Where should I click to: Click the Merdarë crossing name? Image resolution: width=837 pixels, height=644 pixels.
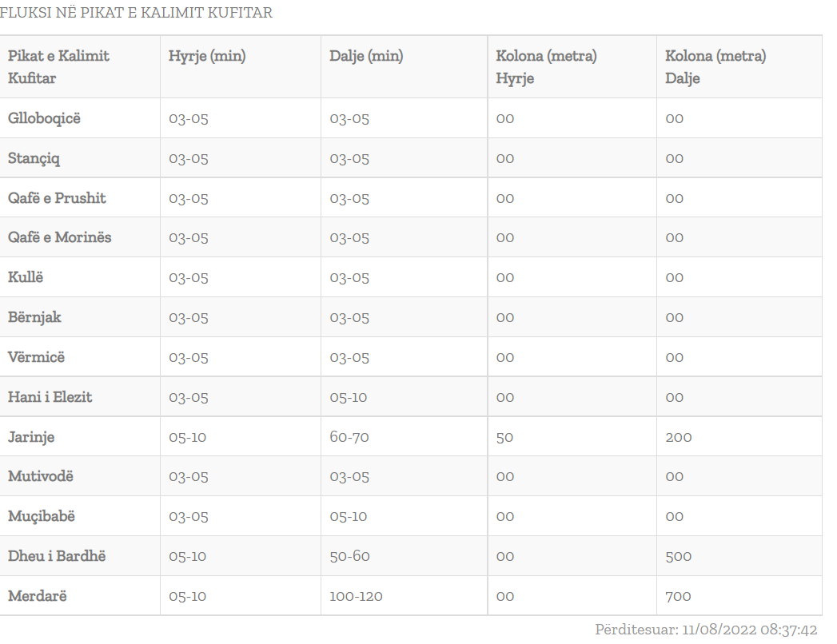(37, 596)
